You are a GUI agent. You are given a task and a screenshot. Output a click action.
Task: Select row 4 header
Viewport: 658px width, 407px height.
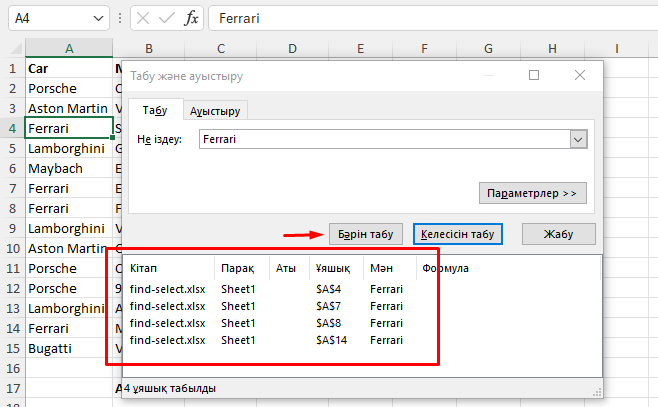(x=13, y=128)
